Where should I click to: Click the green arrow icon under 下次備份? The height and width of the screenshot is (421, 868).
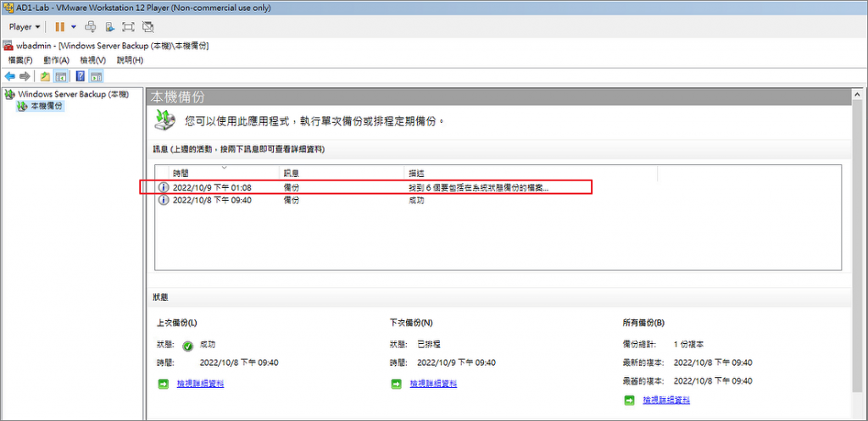pyautogui.click(x=397, y=384)
